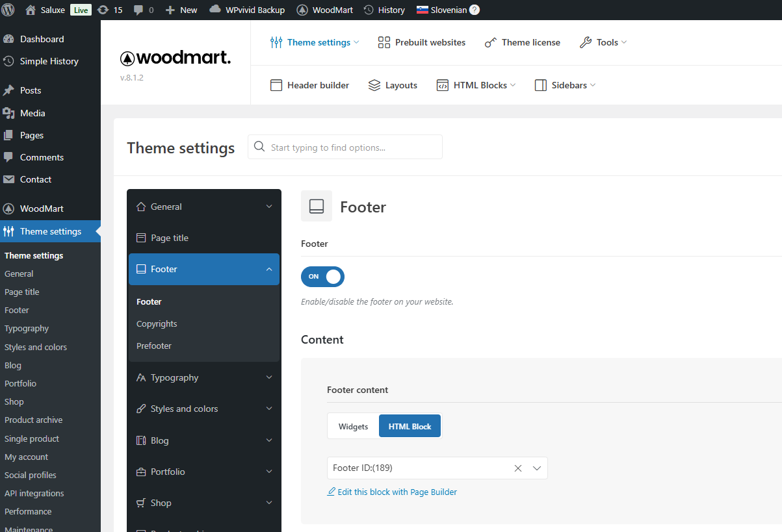This screenshot has height=532, width=782.
Task: Open the Tools dropdown menu
Action: coord(603,42)
